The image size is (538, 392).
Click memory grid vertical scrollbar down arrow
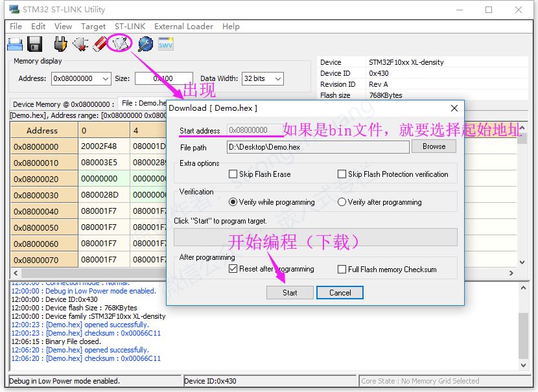(x=522, y=262)
